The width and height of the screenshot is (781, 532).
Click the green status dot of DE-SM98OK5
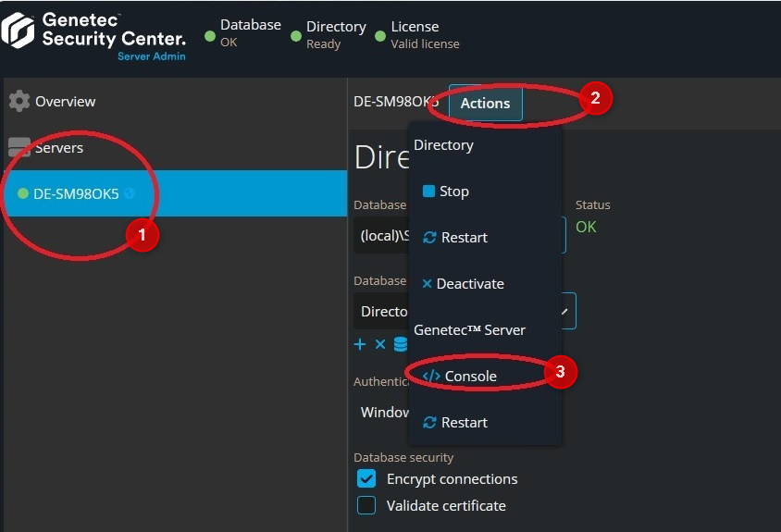[22, 193]
